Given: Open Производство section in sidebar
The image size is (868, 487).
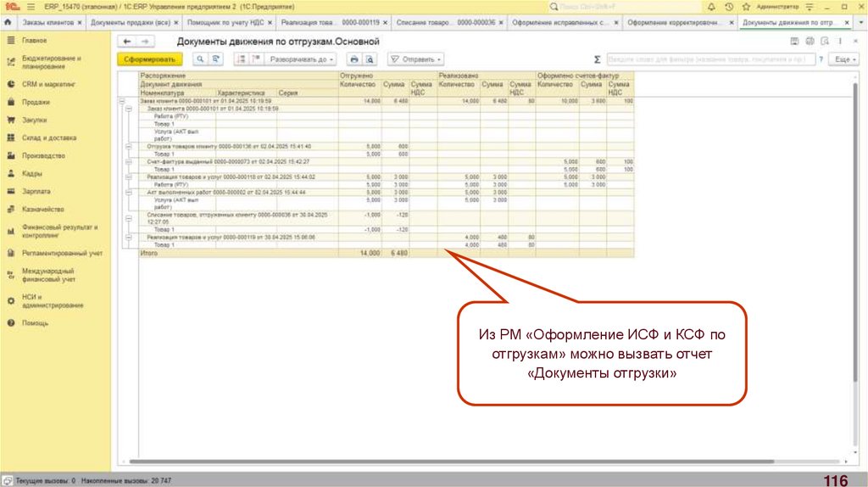Looking at the screenshot, I should tap(43, 155).
